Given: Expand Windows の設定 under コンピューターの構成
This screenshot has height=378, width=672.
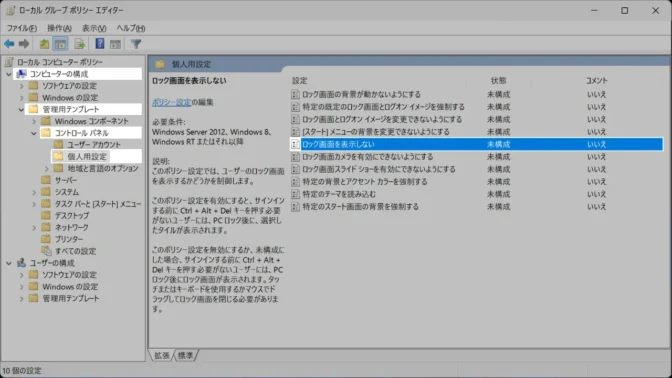Looking at the screenshot, I should 21,98.
